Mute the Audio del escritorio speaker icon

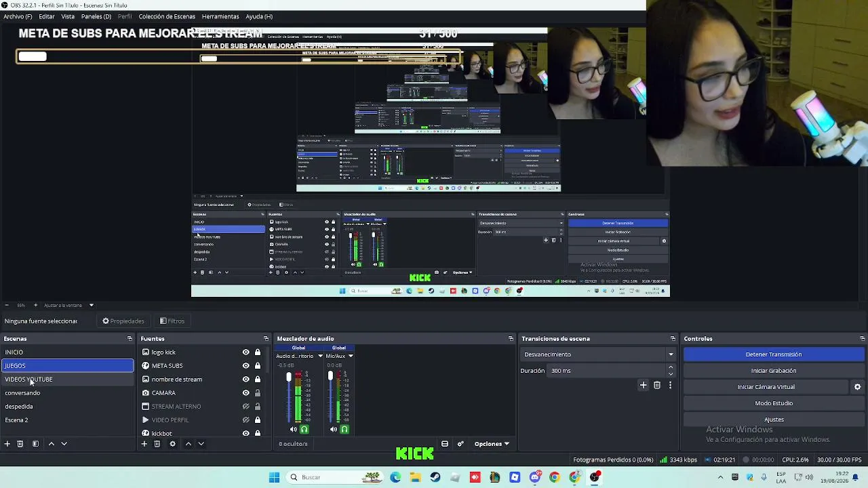(293, 429)
